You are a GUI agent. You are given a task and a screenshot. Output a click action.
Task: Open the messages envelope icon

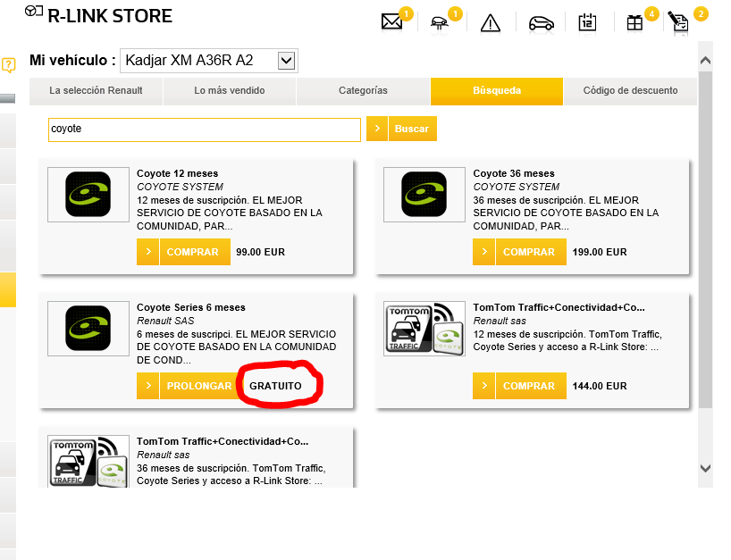pyautogui.click(x=391, y=21)
